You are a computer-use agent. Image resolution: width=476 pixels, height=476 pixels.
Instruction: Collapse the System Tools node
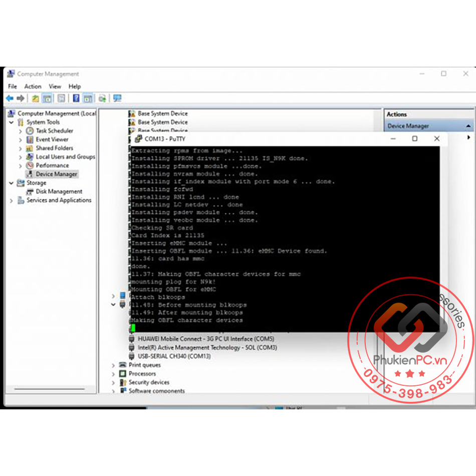click(x=11, y=122)
